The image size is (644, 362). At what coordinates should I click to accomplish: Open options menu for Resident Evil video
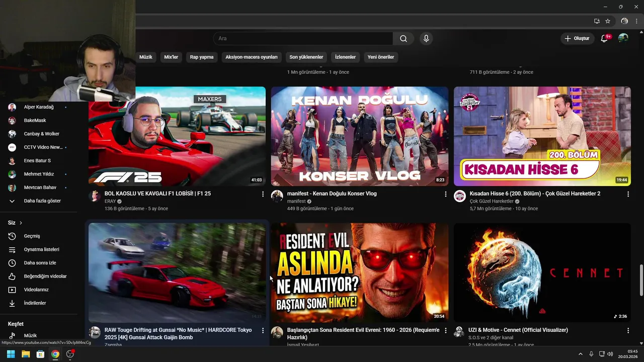[445, 330]
